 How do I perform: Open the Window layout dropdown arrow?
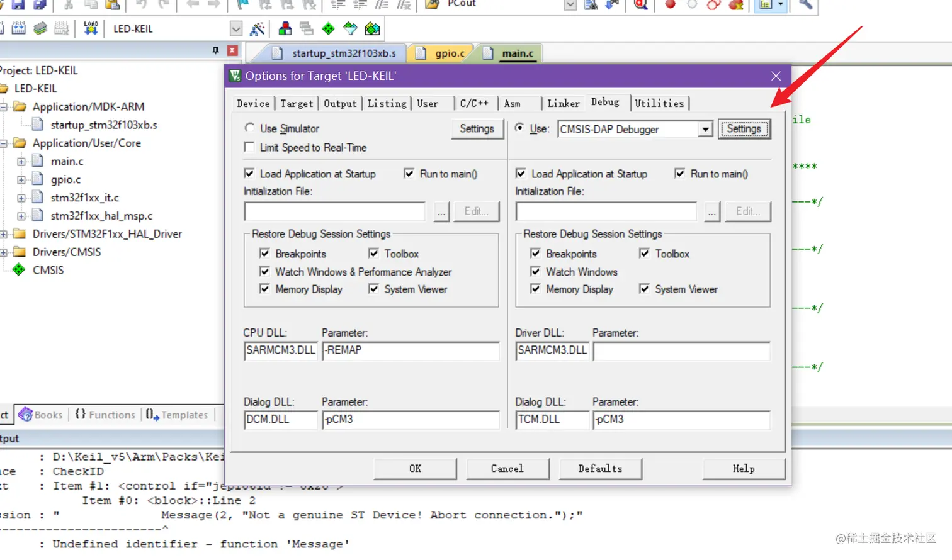pos(781,4)
